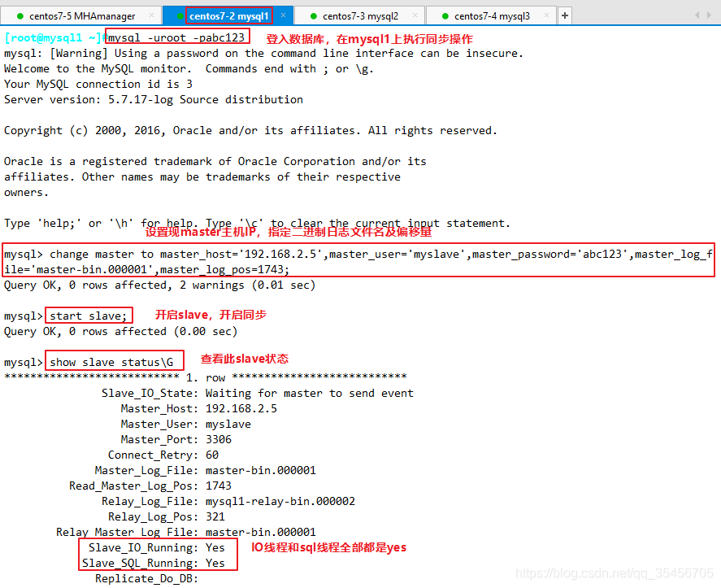The image size is (721, 588).
Task: Click the Master_User value myslave
Action: pyautogui.click(x=228, y=425)
